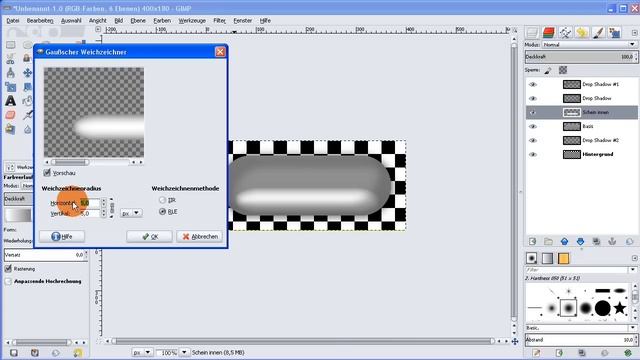The height and width of the screenshot is (360, 640).
Task: Click the Horizontal blur radius field
Action: (x=90, y=203)
